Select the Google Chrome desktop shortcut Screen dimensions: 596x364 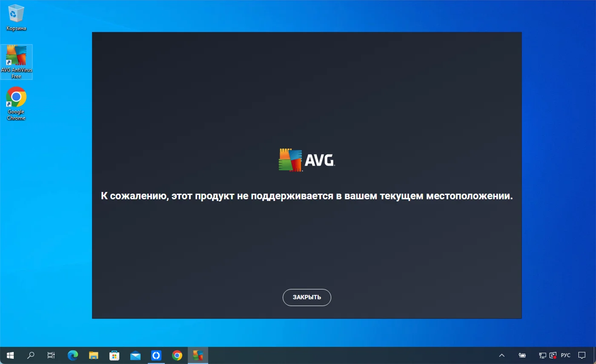pos(16,104)
